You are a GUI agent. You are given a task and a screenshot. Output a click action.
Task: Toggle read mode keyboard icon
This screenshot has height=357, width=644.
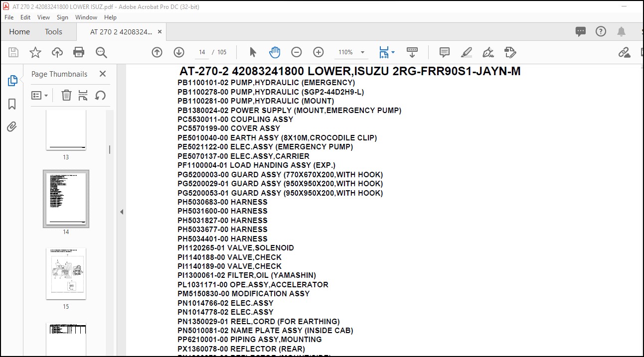[412, 52]
